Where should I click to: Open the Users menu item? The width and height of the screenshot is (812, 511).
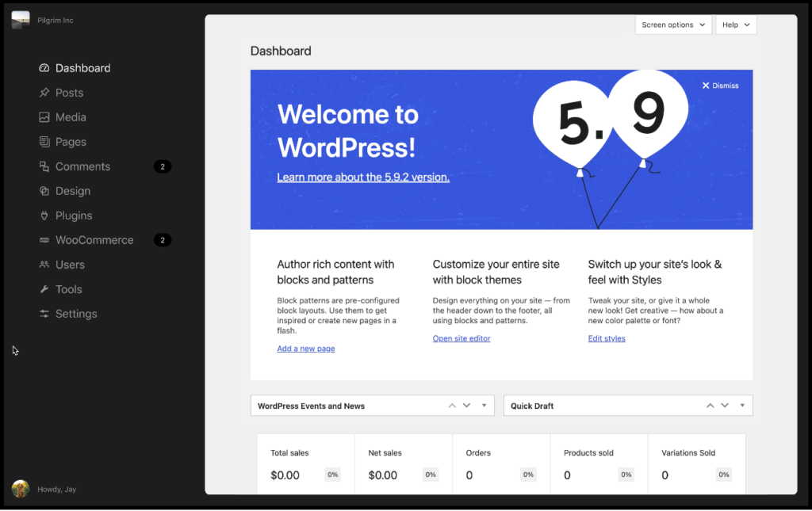click(70, 265)
